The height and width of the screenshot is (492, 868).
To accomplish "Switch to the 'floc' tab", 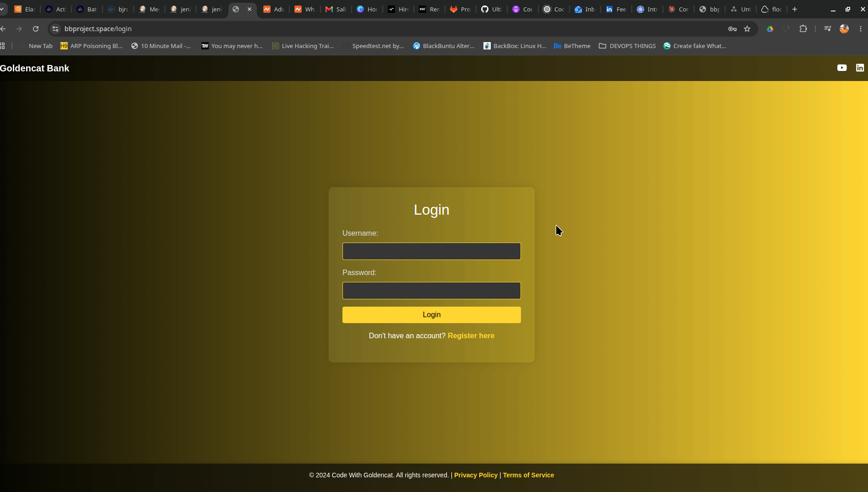I will click(x=772, y=9).
